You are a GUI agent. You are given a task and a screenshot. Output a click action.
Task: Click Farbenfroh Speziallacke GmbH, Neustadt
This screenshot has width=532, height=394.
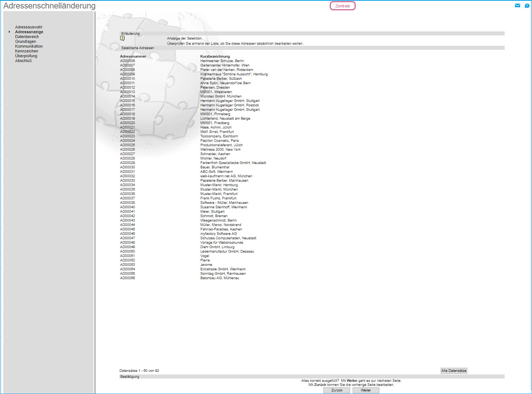pyautogui.click(x=233, y=163)
